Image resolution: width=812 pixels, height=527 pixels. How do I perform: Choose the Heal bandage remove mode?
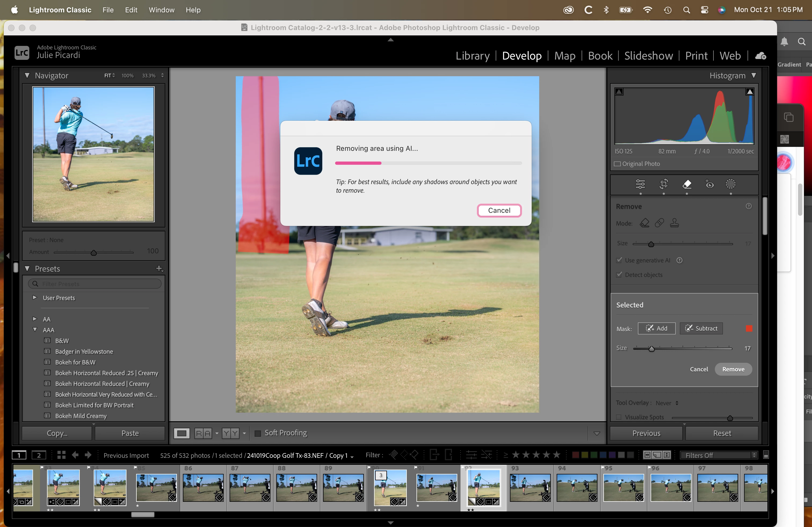659,223
